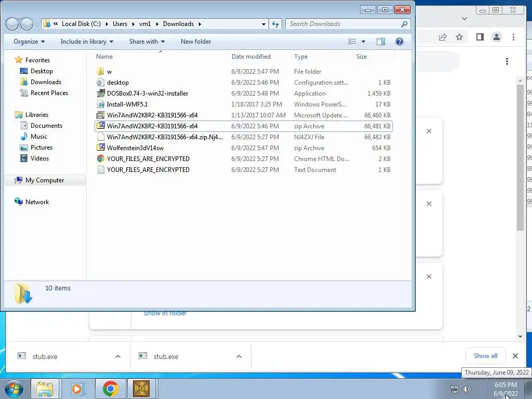The image size is (532, 399).
Task: Select the 'w' folder icon
Action: coord(100,72)
